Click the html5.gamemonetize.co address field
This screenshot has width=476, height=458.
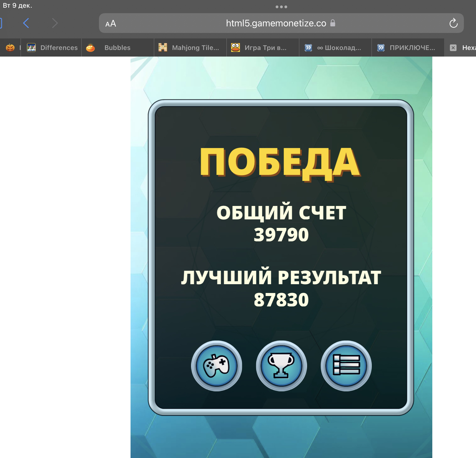click(276, 23)
